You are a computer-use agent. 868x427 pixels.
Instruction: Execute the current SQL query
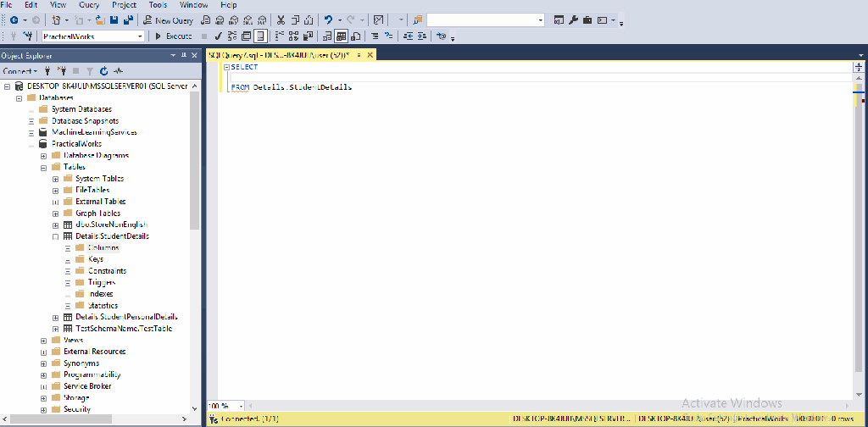[173, 36]
